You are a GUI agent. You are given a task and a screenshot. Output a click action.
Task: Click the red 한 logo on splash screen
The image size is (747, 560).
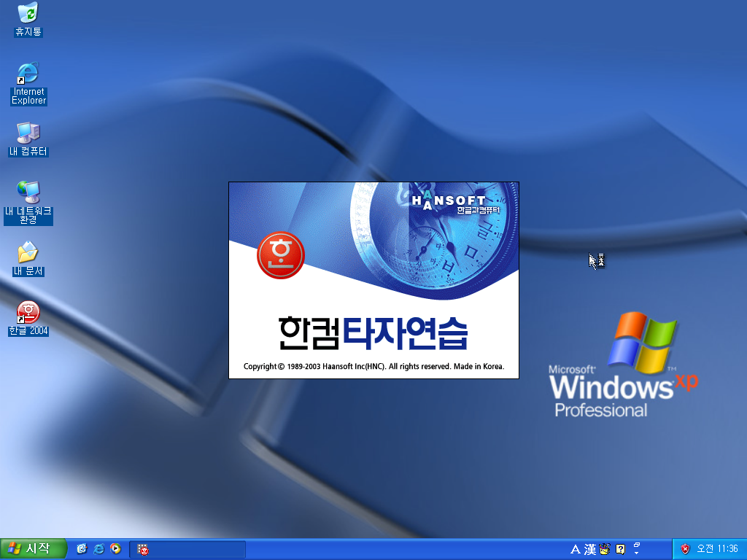click(281, 254)
